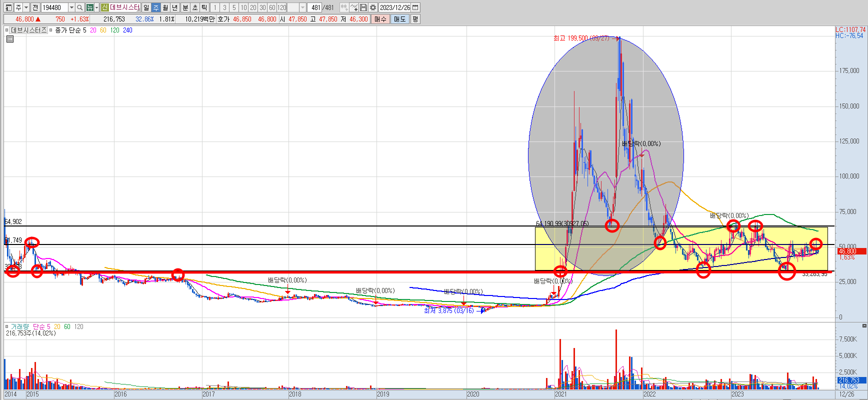
Task: Select interval 120 button
Action: click(282, 7)
